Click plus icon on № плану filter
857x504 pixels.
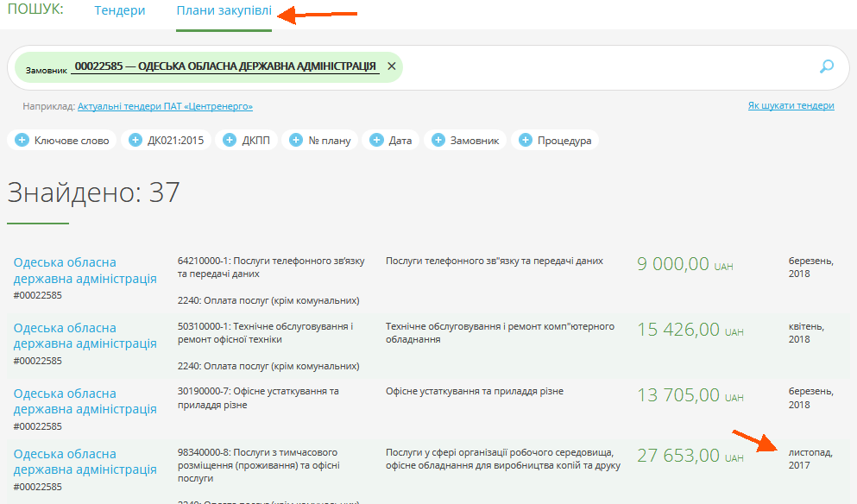[296, 141]
